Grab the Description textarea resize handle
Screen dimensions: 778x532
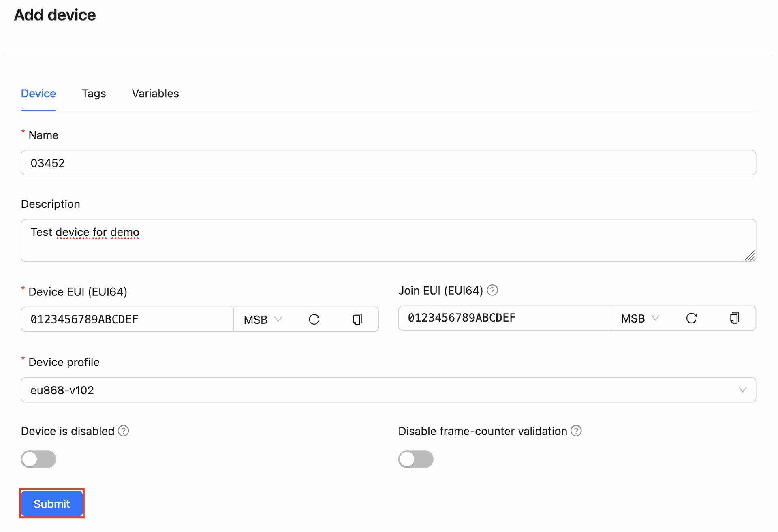750,256
